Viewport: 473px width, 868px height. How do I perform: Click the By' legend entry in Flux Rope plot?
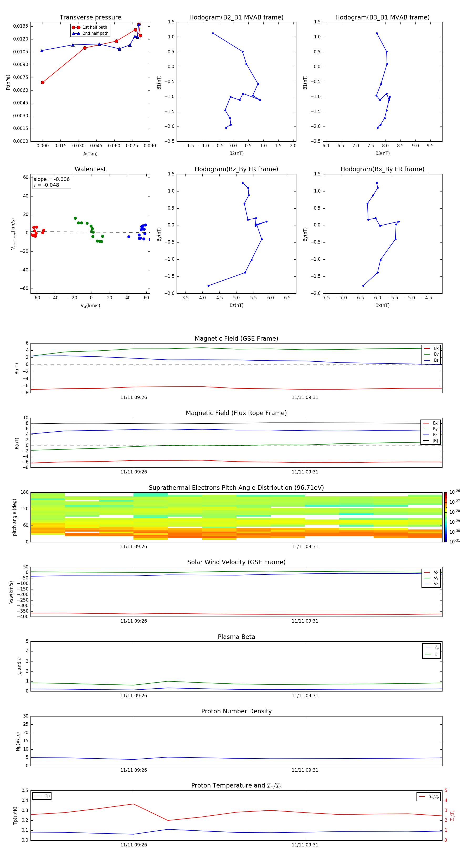431,429
